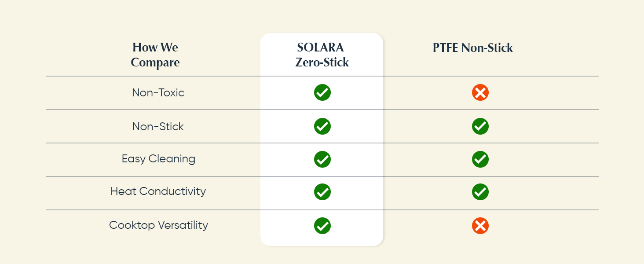
Task: Click SOLARA's green checkmark for Non-Toxic
Action: pos(322,93)
